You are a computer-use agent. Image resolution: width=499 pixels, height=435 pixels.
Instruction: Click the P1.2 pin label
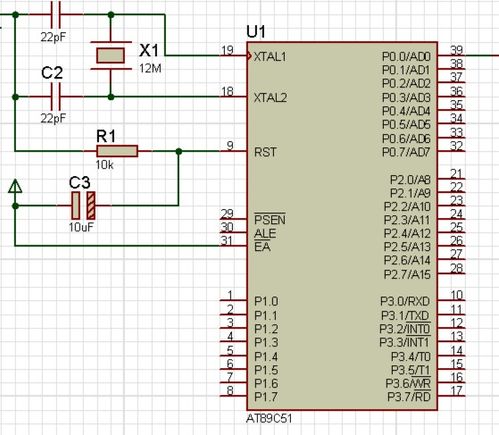click(266, 329)
